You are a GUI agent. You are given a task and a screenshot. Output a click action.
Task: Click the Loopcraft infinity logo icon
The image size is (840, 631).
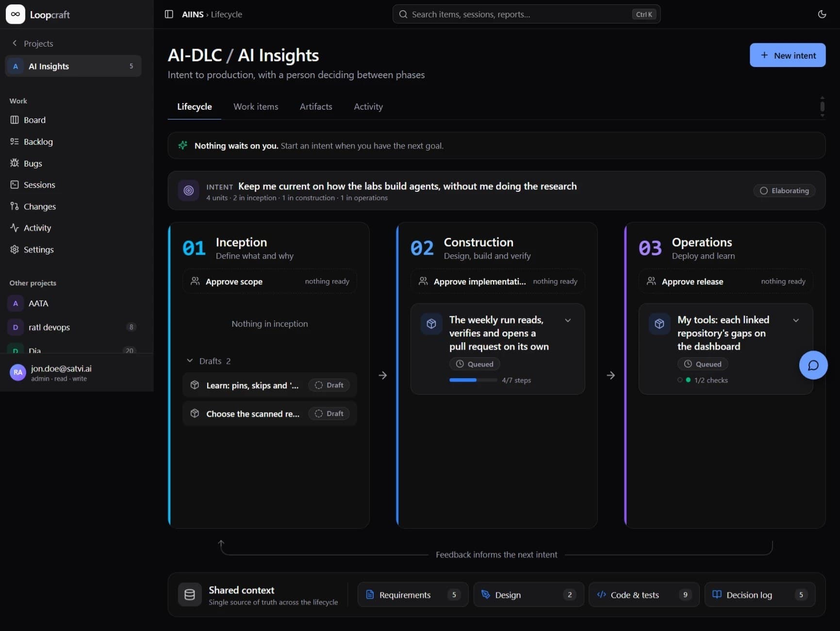pyautogui.click(x=16, y=14)
